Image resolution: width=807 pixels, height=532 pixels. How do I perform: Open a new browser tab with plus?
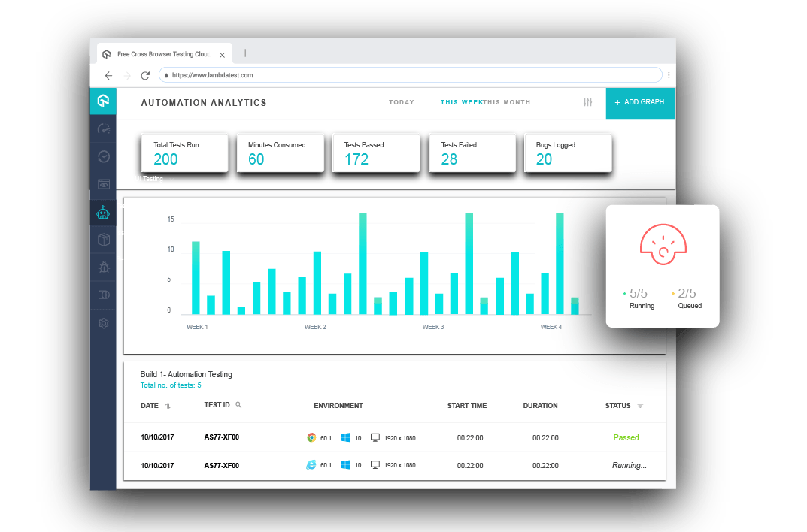click(245, 53)
